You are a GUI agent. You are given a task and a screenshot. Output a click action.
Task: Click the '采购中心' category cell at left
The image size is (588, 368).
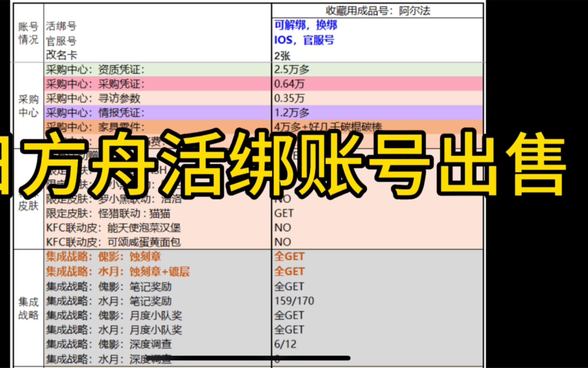28,106
